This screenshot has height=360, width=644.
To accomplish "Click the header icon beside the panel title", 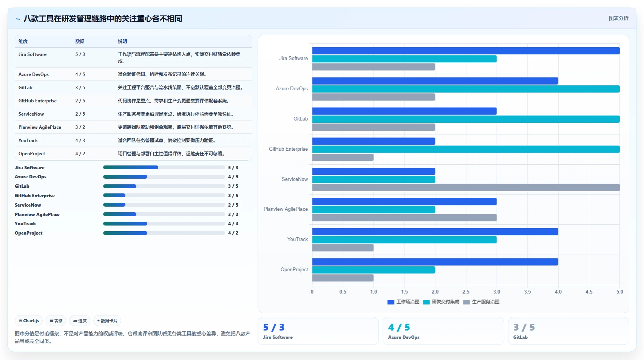I will tap(18, 19).
